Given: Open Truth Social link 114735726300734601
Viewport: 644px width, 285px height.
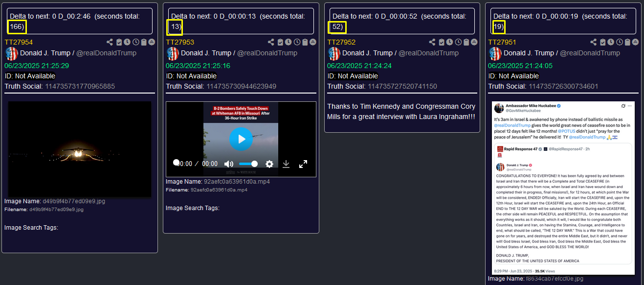Looking at the screenshot, I should pyautogui.click(x=563, y=86).
